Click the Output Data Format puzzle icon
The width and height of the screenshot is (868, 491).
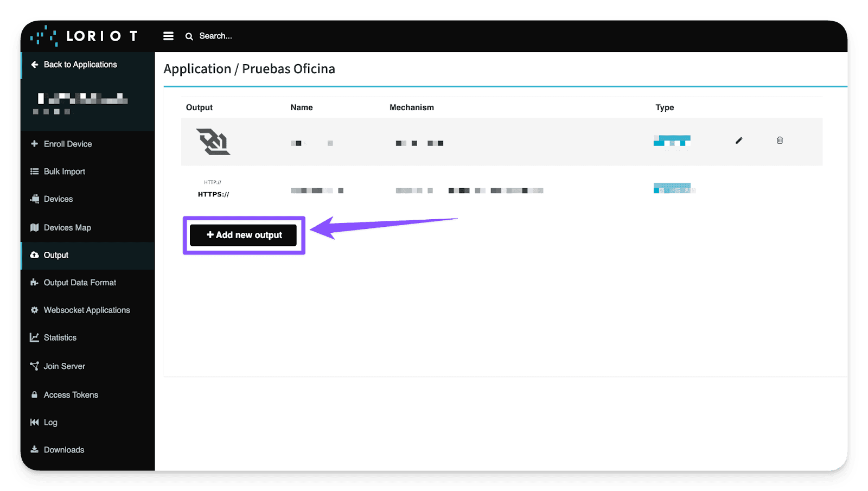tap(35, 283)
